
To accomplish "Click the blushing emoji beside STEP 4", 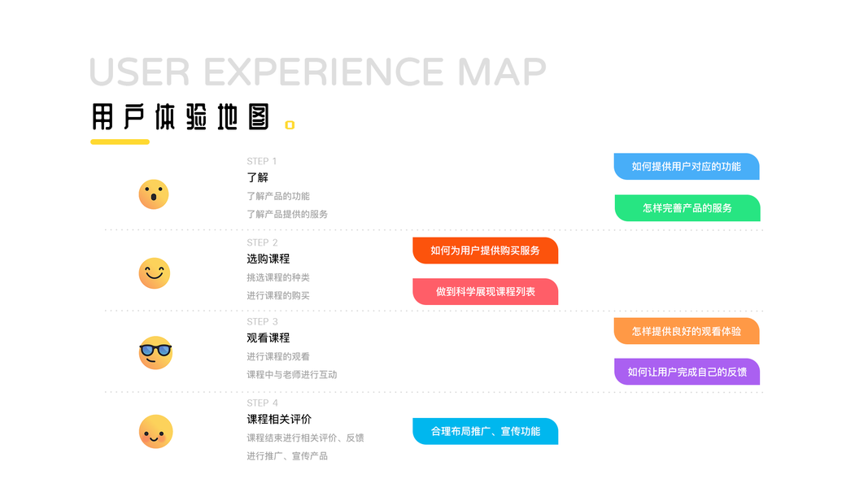I will (155, 432).
